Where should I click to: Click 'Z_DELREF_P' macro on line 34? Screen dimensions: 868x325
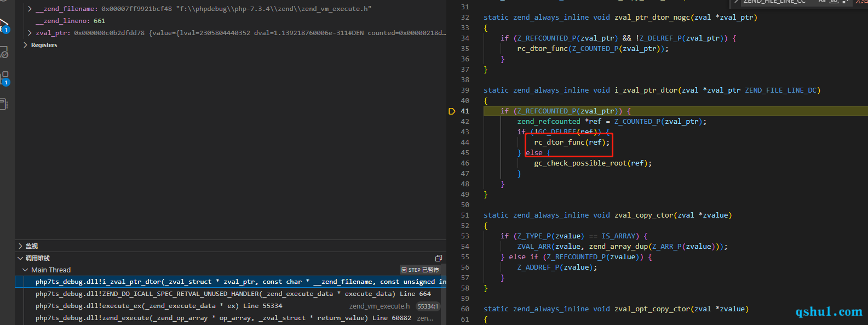tap(660, 38)
